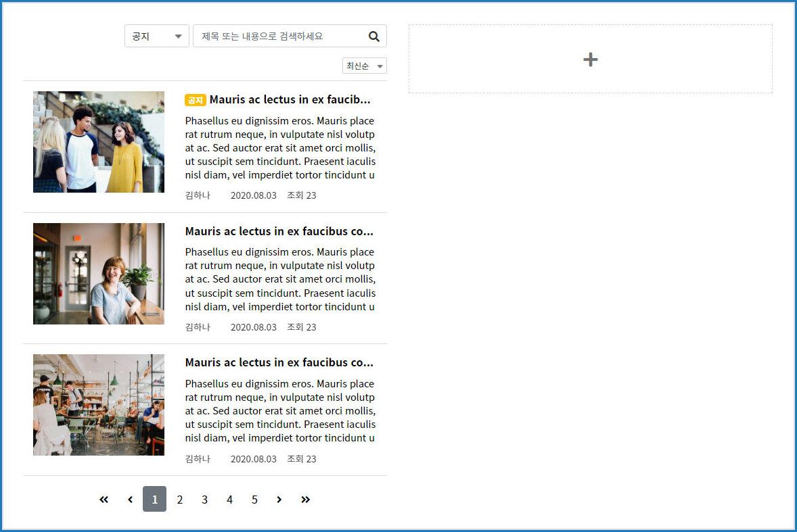Navigate to page 5
The image size is (797, 532).
[254, 500]
